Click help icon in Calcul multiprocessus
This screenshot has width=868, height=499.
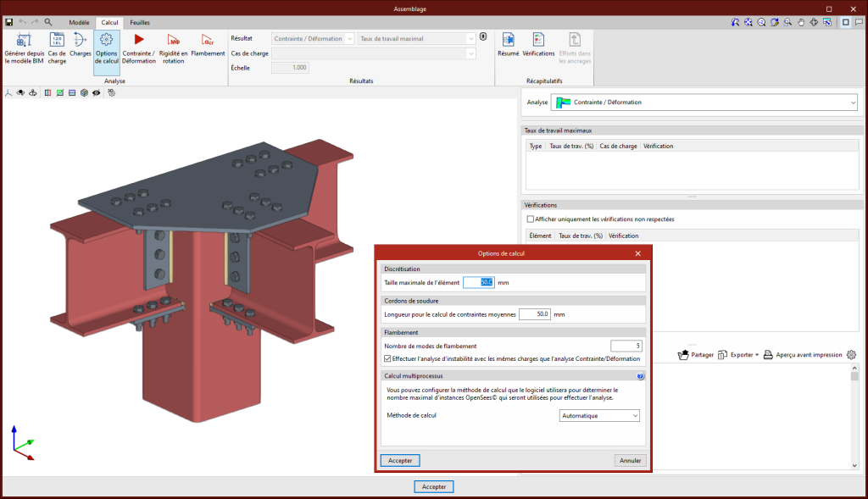pyautogui.click(x=641, y=375)
